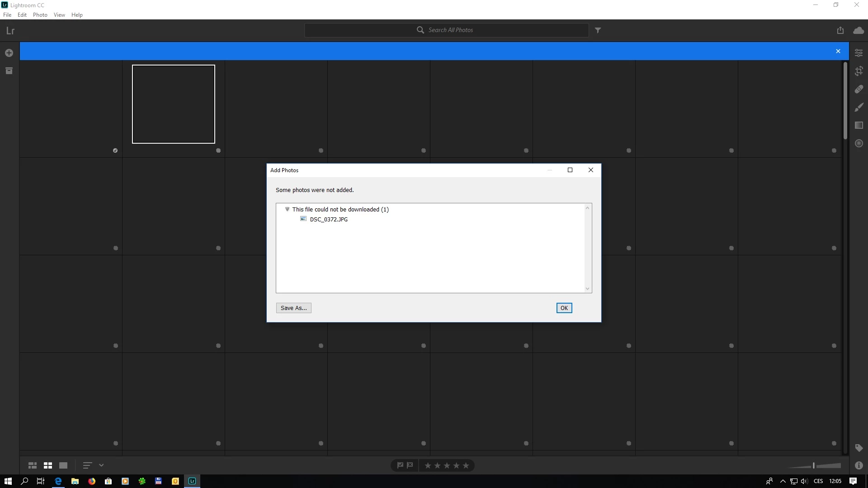Switch to Square Grid view

click(x=48, y=465)
